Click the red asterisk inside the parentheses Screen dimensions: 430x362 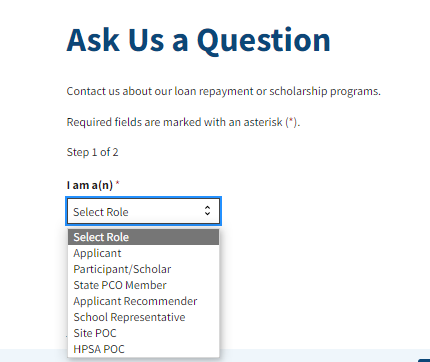coord(292,121)
